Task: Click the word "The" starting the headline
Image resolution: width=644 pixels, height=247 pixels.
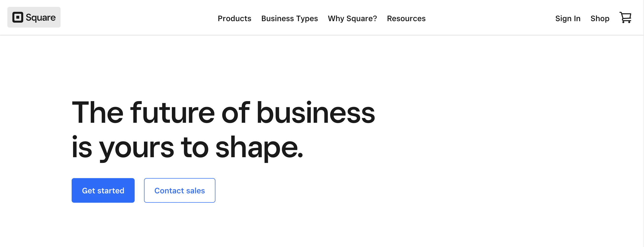Action: point(97,112)
